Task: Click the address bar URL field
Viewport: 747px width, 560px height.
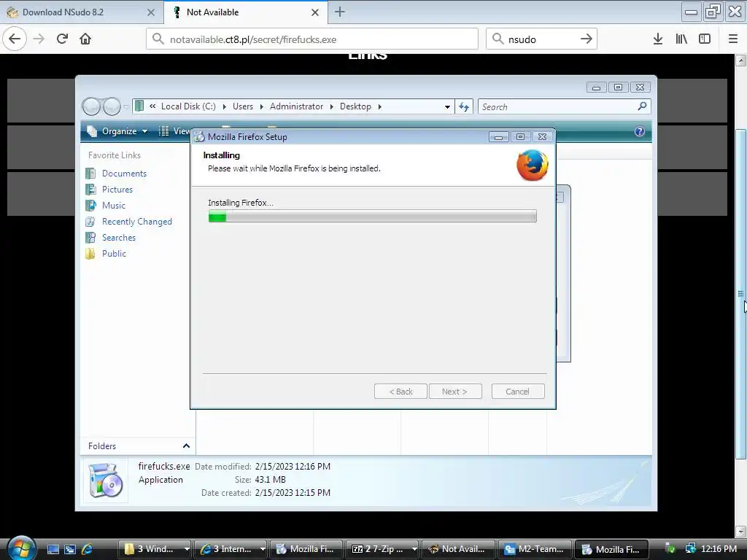Action: click(312, 39)
